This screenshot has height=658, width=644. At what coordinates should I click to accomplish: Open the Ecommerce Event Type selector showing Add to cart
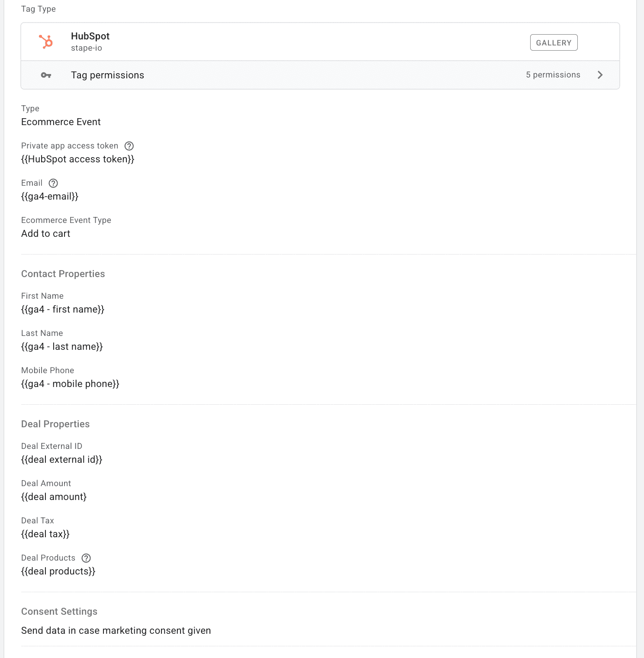pyautogui.click(x=45, y=233)
